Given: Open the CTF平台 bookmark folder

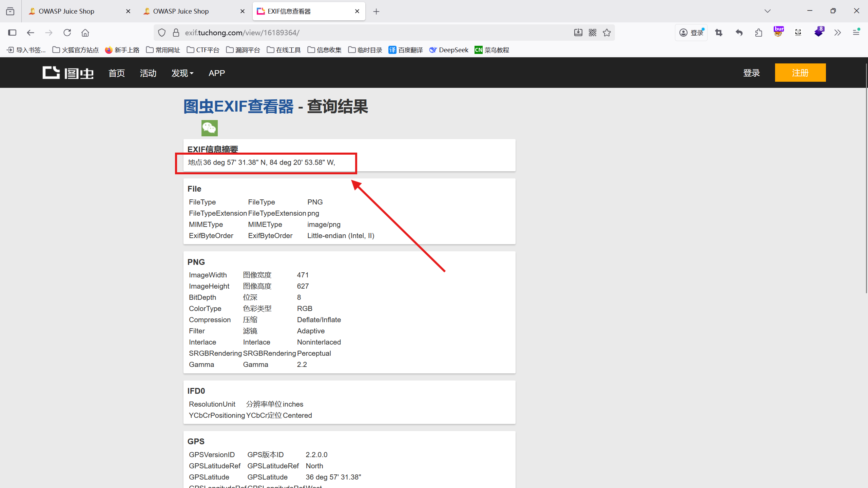Looking at the screenshot, I should 203,50.
